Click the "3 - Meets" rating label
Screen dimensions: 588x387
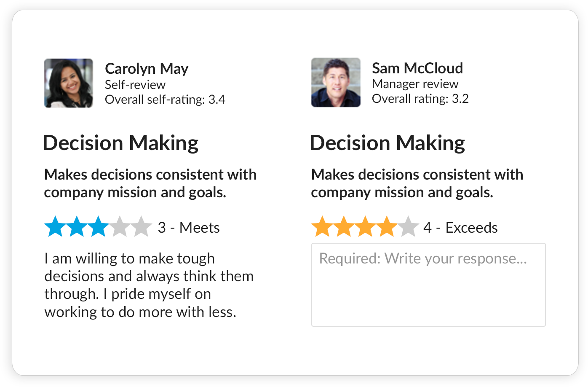[x=189, y=228]
